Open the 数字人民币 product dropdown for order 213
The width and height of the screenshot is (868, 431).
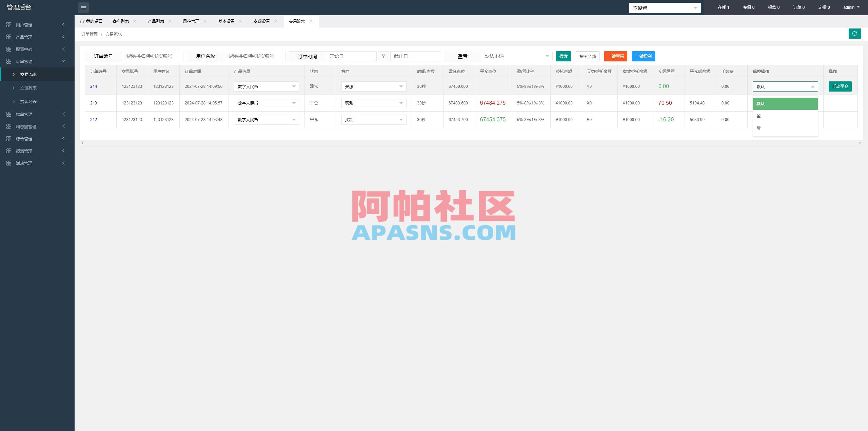(x=266, y=103)
